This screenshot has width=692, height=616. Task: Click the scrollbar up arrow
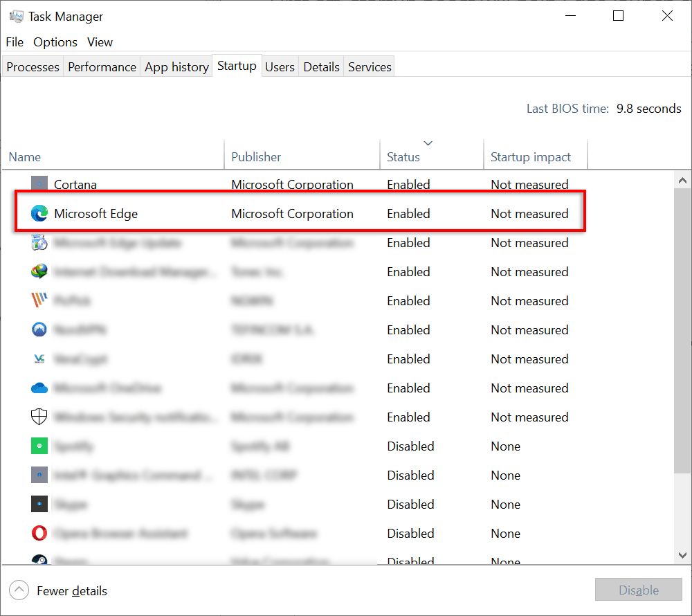tap(682, 180)
